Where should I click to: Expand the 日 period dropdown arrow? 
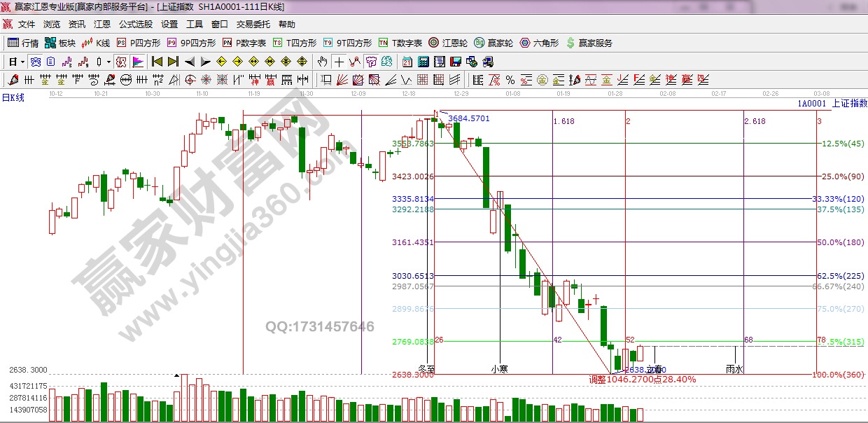pos(23,62)
